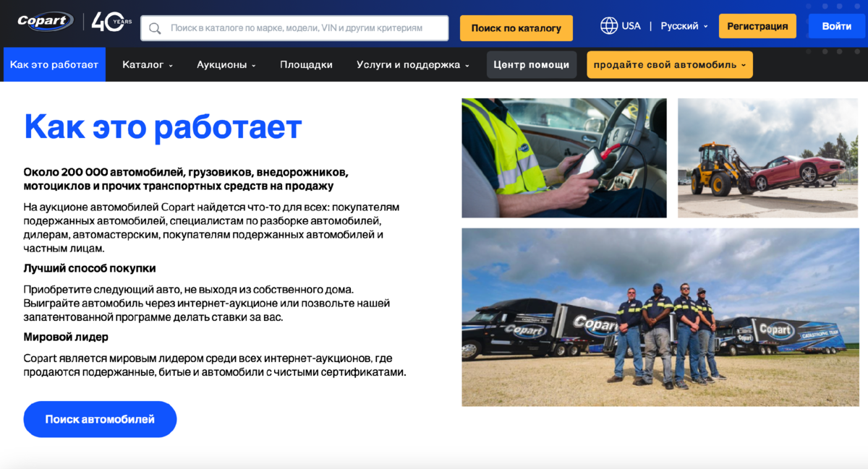Open the photo of inspector with tablet

[x=564, y=158]
